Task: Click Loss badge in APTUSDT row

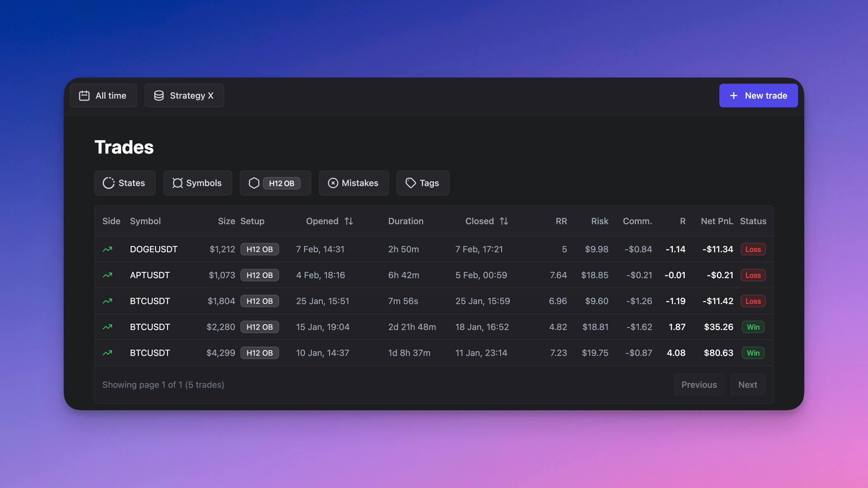Action: point(753,275)
